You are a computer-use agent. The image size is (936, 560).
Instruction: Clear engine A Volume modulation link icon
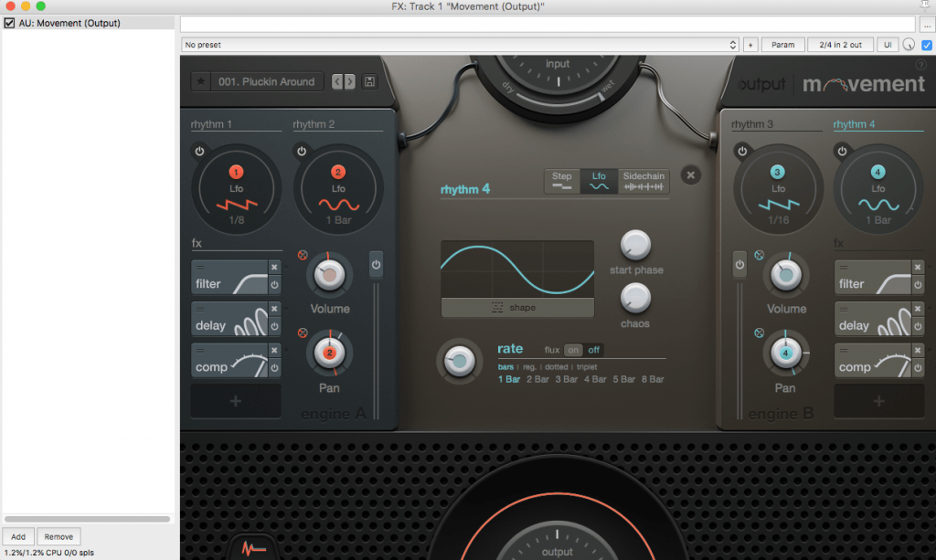pos(303,255)
